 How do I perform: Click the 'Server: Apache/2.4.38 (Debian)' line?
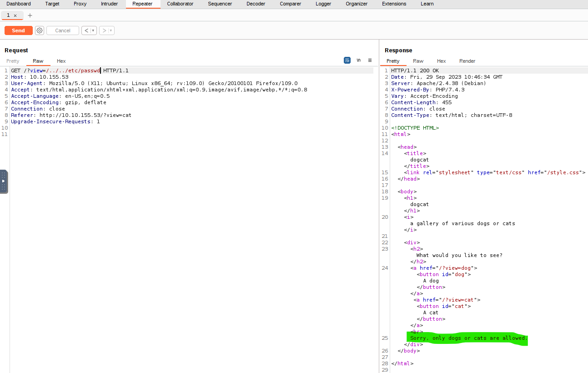[438, 83]
